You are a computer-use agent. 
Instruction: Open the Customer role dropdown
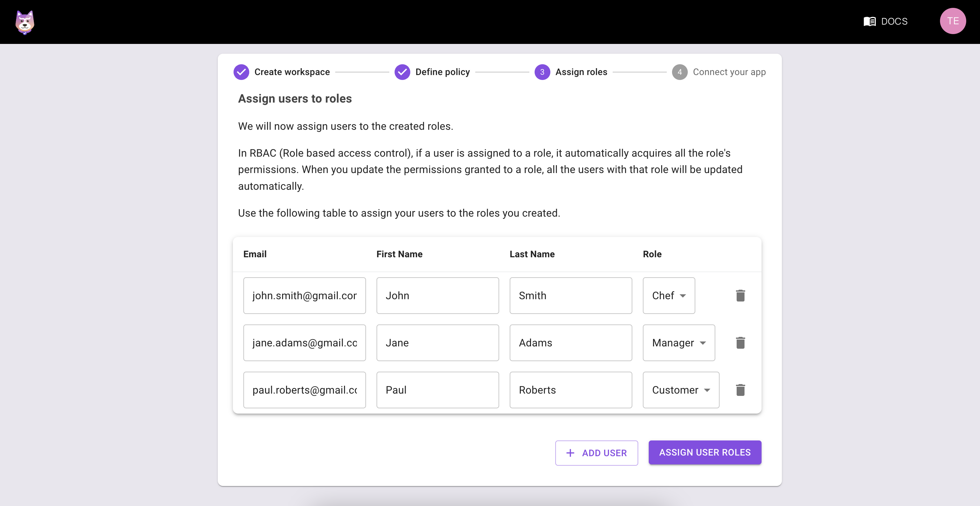click(x=681, y=390)
